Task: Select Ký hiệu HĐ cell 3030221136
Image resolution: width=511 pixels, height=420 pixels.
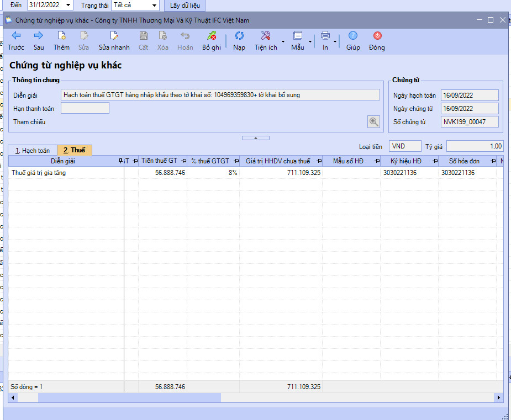Action: click(x=409, y=173)
